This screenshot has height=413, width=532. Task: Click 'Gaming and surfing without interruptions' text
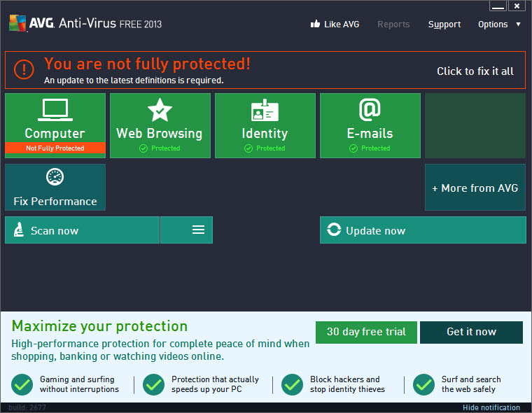79,384
